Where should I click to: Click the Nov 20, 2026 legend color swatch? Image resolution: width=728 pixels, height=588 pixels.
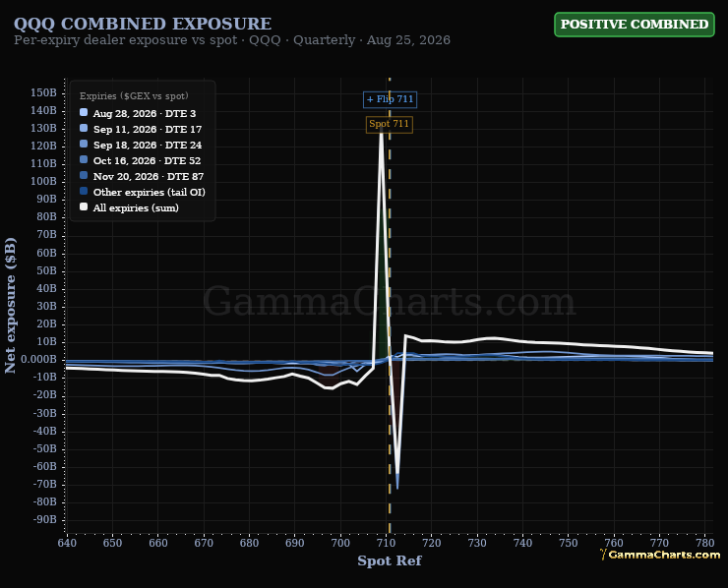tap(84, 175)
